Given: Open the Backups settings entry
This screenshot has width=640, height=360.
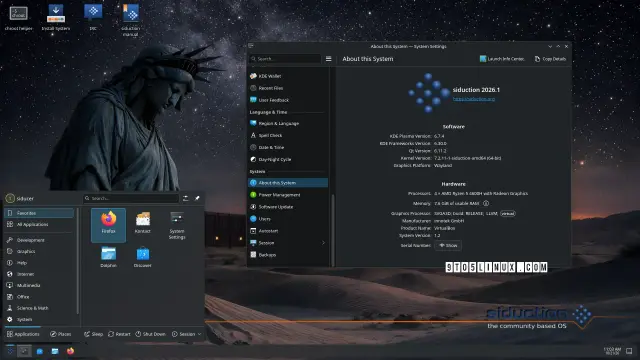Looking at the screenshot, I should point(287,255).
